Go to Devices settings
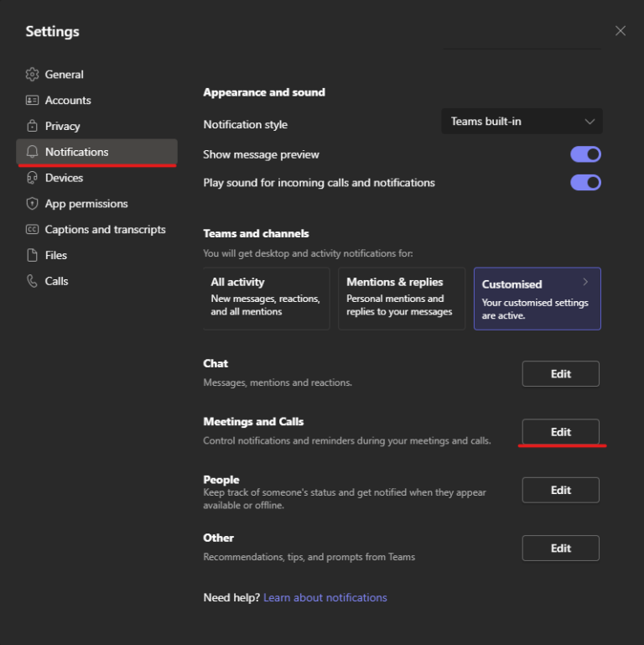This screenshot has height=645, width=644. [96, 178]
